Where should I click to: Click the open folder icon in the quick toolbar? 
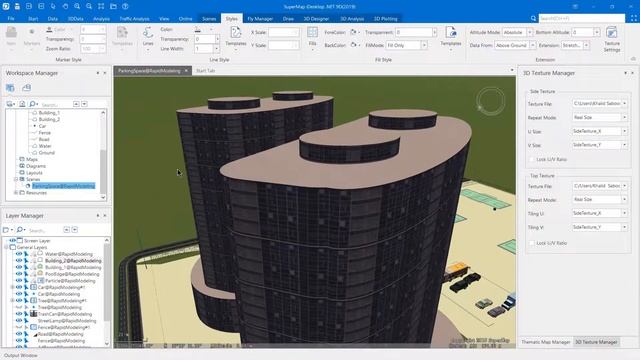[x=113, y=7]
